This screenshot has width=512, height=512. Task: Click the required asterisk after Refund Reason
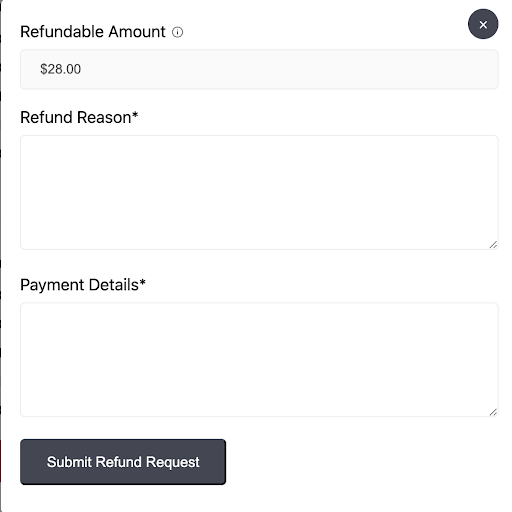click(135, 115)
